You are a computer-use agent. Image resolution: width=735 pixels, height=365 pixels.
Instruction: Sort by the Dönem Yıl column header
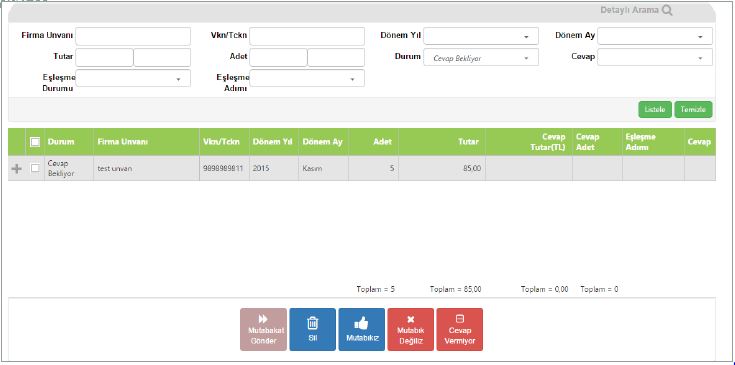click(x=274, y=142)
